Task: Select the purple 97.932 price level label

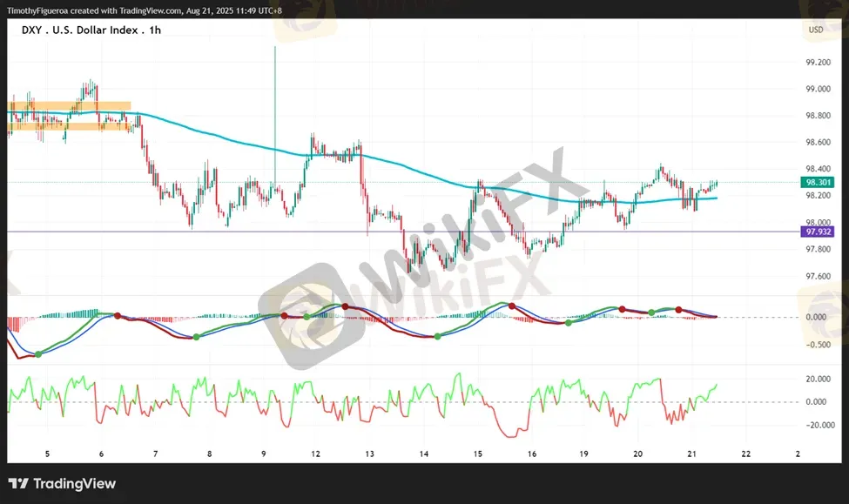Action: coord(817,232)
